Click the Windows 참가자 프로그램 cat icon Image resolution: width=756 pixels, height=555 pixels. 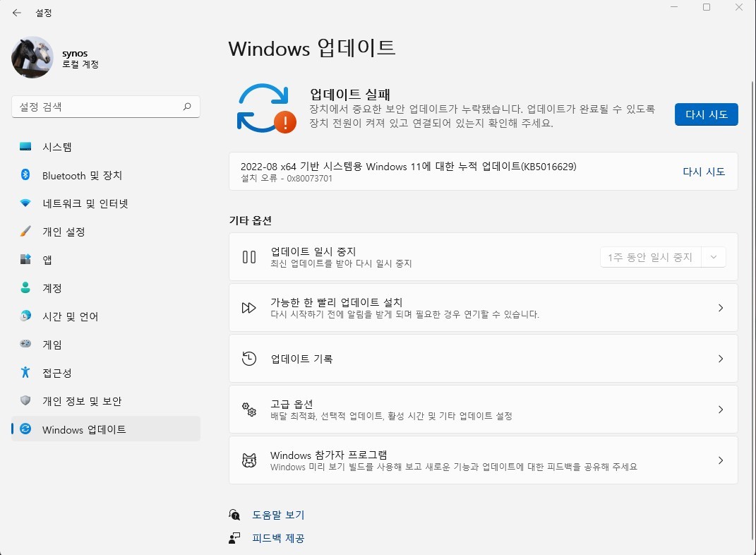click(248, 460)
